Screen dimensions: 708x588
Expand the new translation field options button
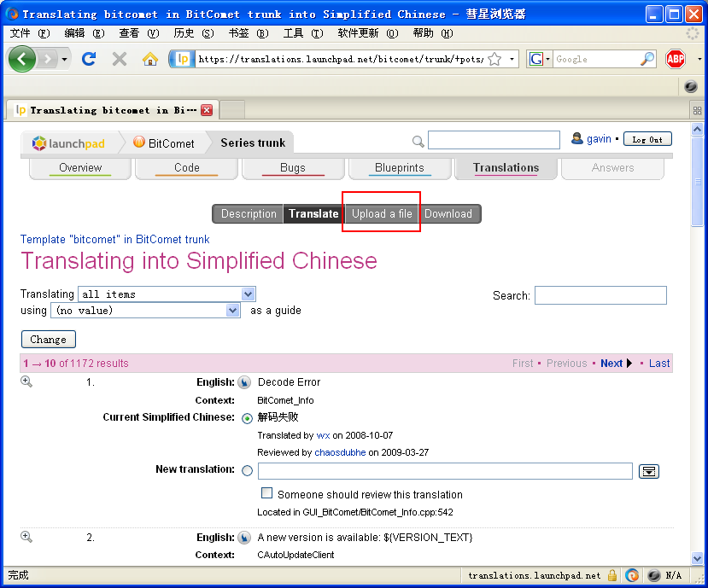tap(649, 471)
